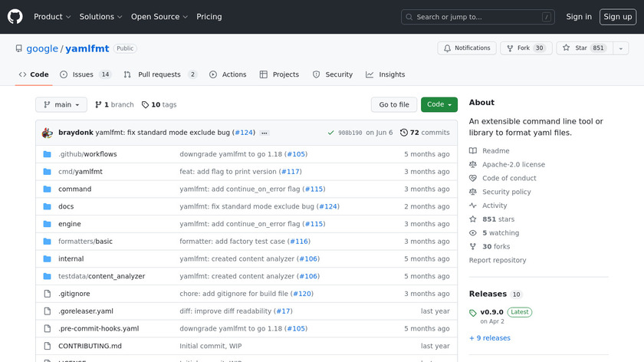The height and width of the screenshot is (362, 644).
Task: Click the Sign up button
Action: coord(618,17)
